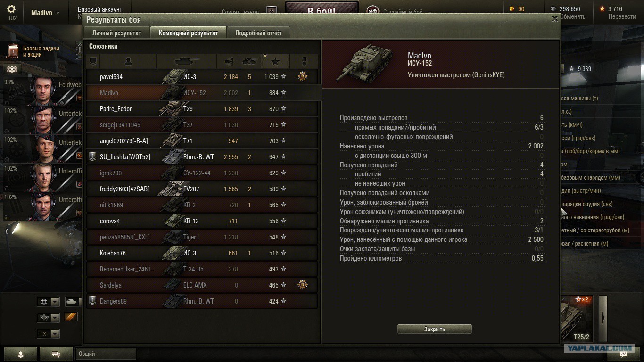Sort allies by destroyed vehicles column icon
The height and width of the screenshot is (362, 644).
click(x=250, y=61)
